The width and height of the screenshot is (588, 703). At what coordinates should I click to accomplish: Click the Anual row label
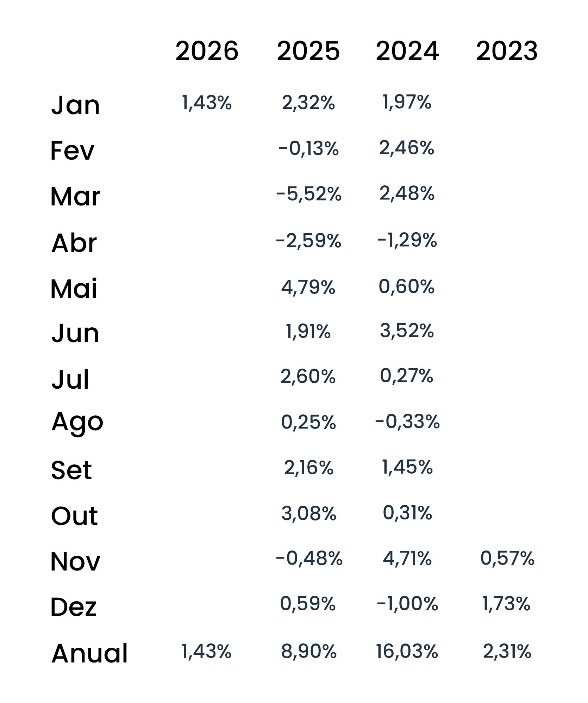89,653
